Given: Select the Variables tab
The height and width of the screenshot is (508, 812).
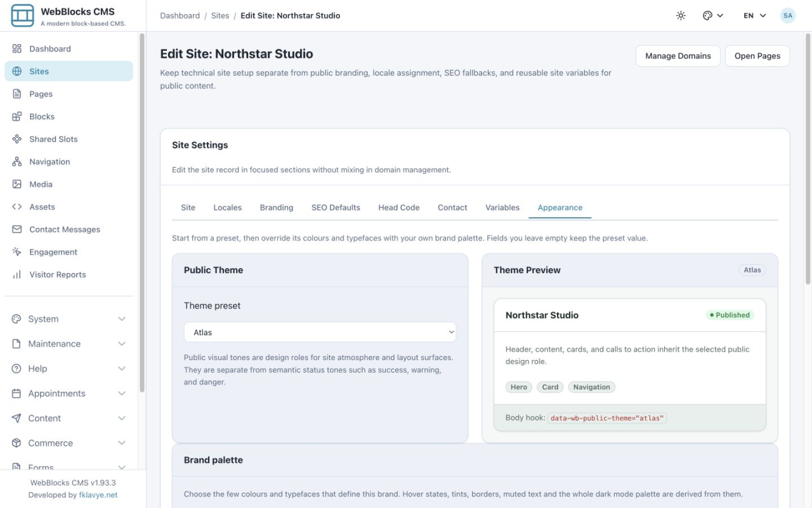Looking at the screenshot, I should click(502, 208).
